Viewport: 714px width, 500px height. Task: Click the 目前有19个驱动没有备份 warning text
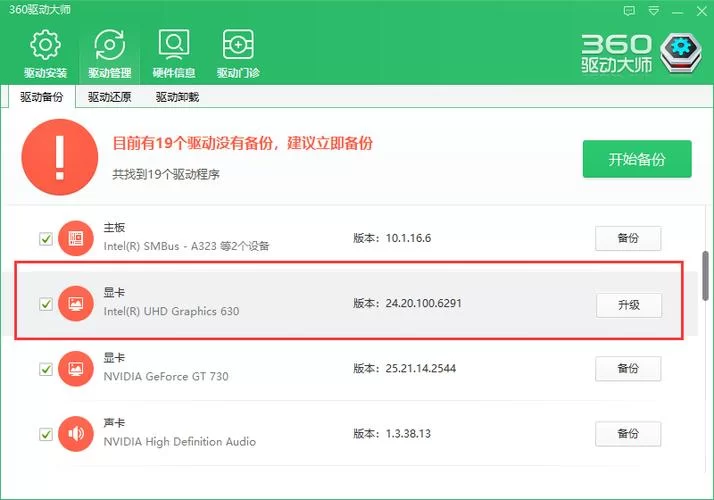pyautogui.click(x=243, y=143)
